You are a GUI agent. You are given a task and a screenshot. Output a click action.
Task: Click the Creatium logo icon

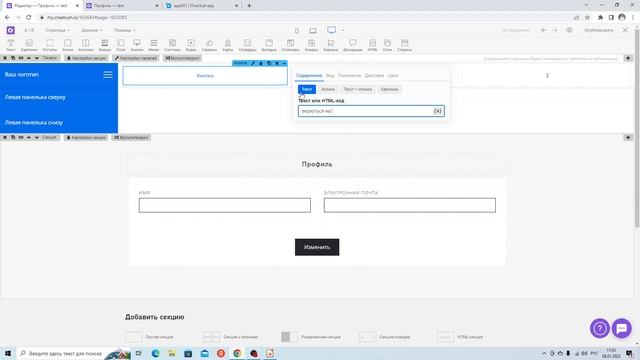[x=11, y=30]
